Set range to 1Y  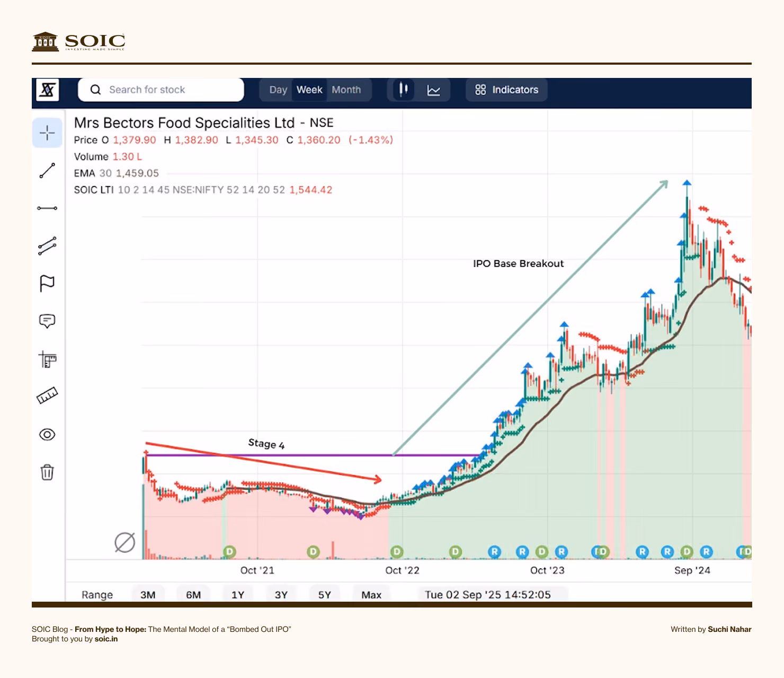pos(238,595)
